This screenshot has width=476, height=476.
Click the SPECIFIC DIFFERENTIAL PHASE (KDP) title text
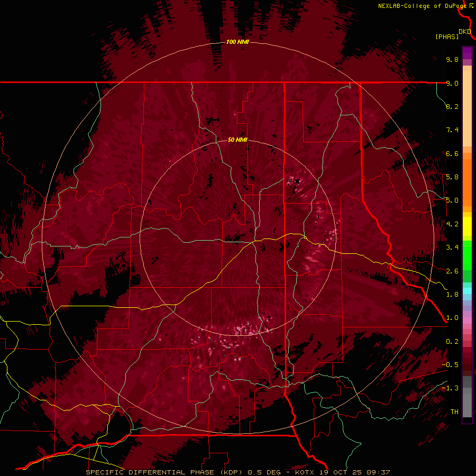point(165,472)
